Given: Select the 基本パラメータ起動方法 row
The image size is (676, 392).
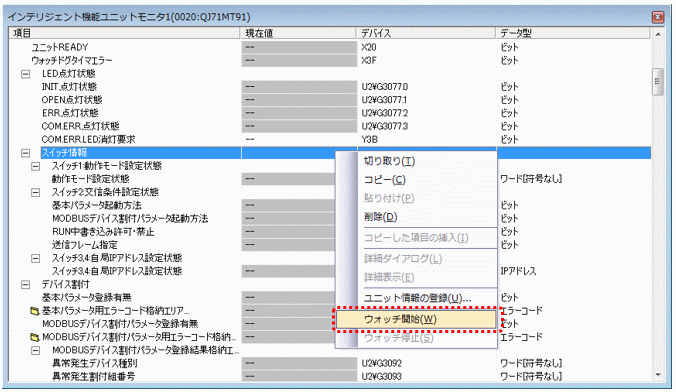Looking at the screenshot, I should pyautogui.click(x=97, y=205).
